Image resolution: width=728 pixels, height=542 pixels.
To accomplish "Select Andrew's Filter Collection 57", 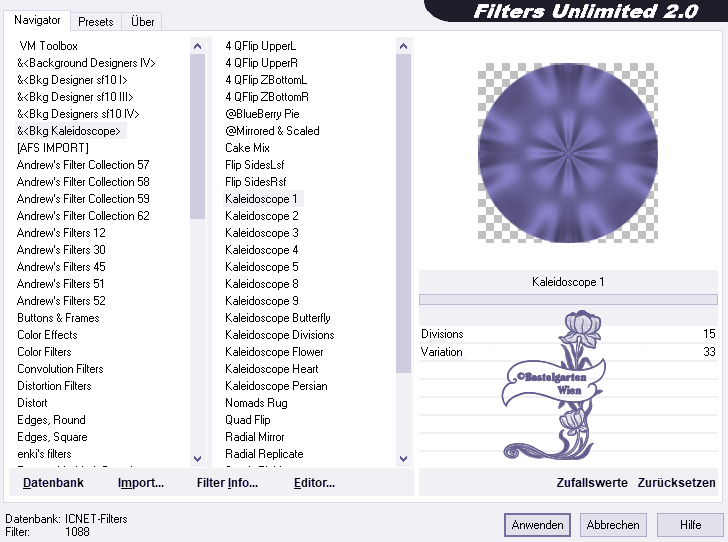I will coord(83,165).
